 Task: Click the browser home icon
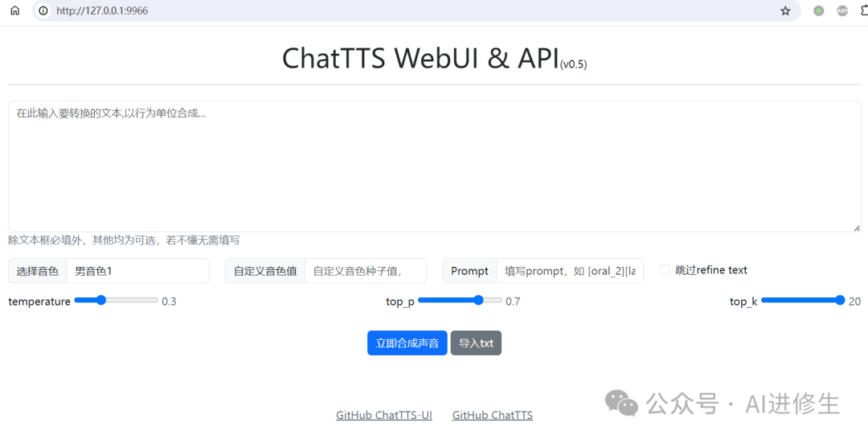15,10
